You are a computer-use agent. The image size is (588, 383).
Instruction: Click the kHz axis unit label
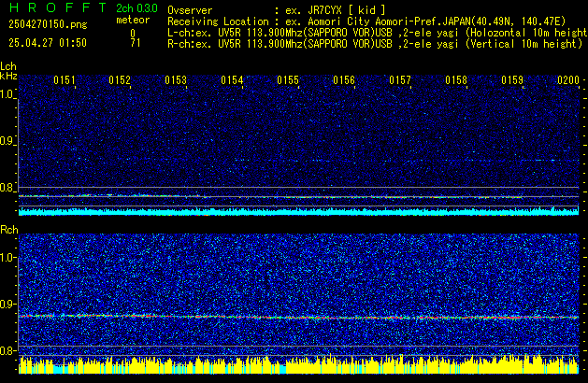[8, 76]
